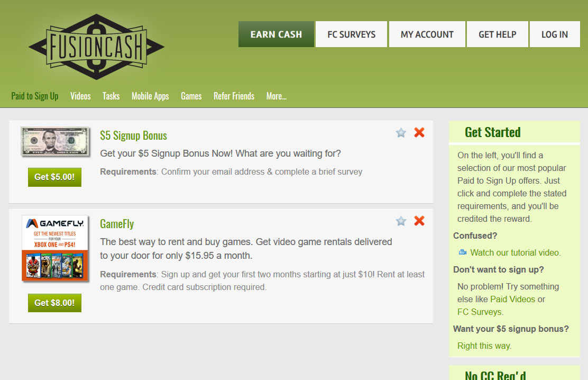The width and height of the screenshot is (588, 380).
Task: Click the Right this way link
Action: [x=484, y=346]
